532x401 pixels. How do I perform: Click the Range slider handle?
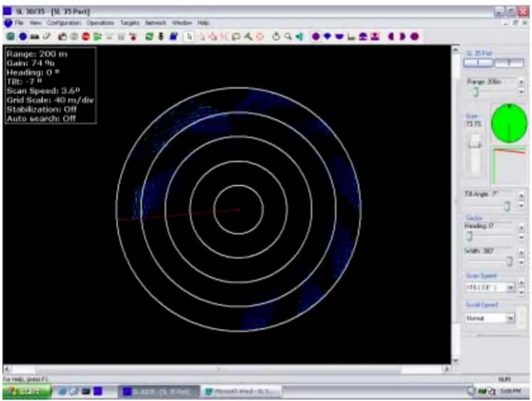[476, 92]
